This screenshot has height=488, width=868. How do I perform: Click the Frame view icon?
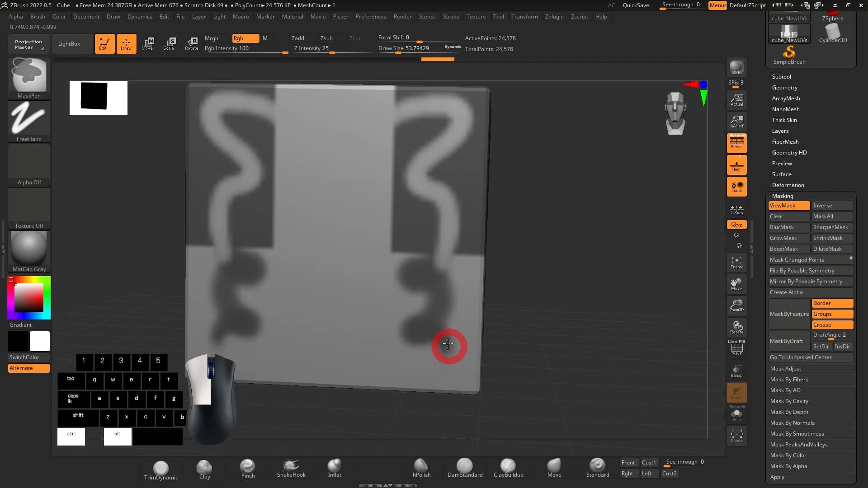[x=736, y=263]
